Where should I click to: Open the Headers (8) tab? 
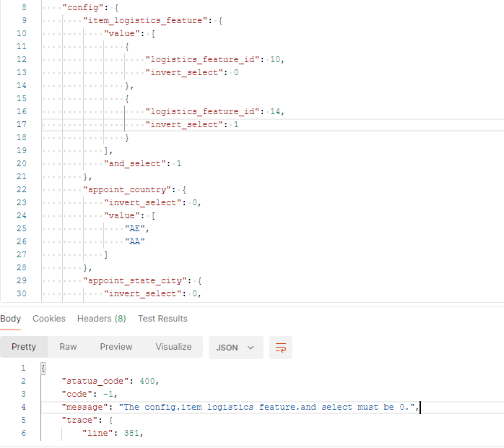click(x=101, y=319)
